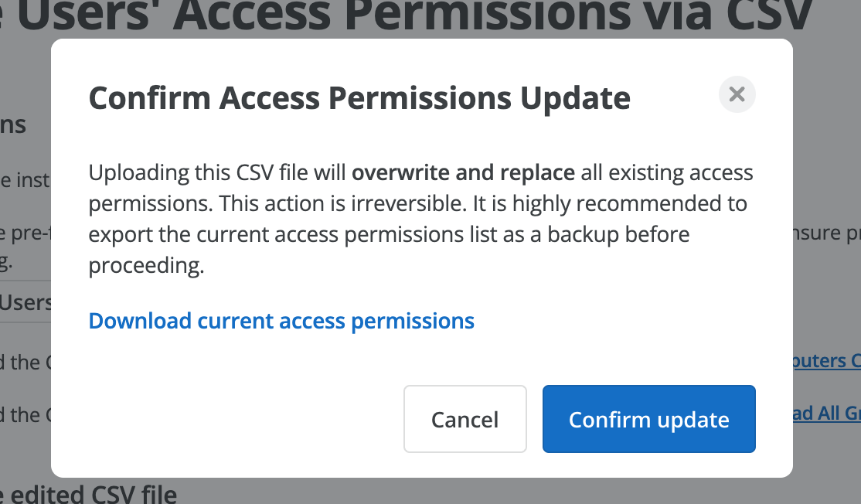Viewport: 861px width, 504px height.
Task: Click the dimmed 'ns' section heading at left
Action: coord(13,125)
